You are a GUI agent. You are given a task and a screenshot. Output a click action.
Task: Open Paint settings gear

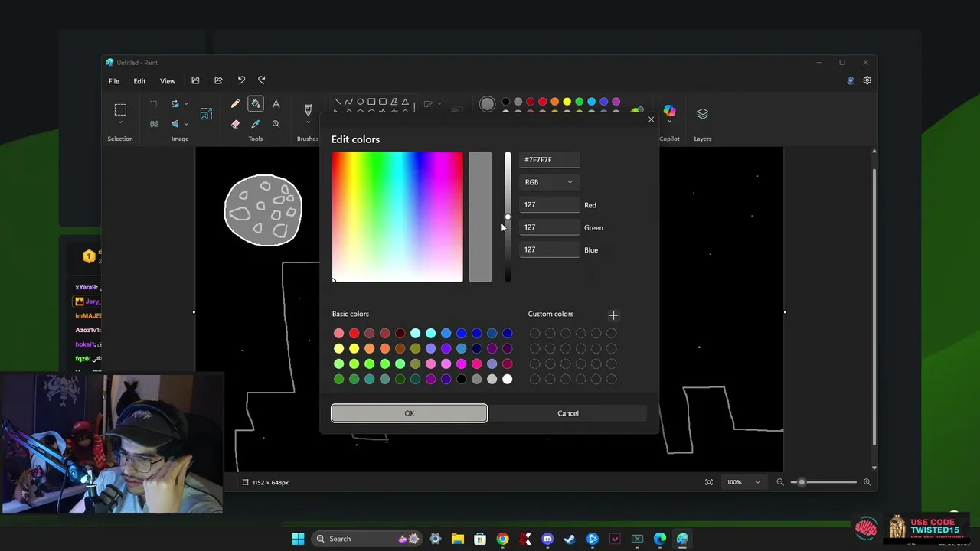(x=867, y=80)
